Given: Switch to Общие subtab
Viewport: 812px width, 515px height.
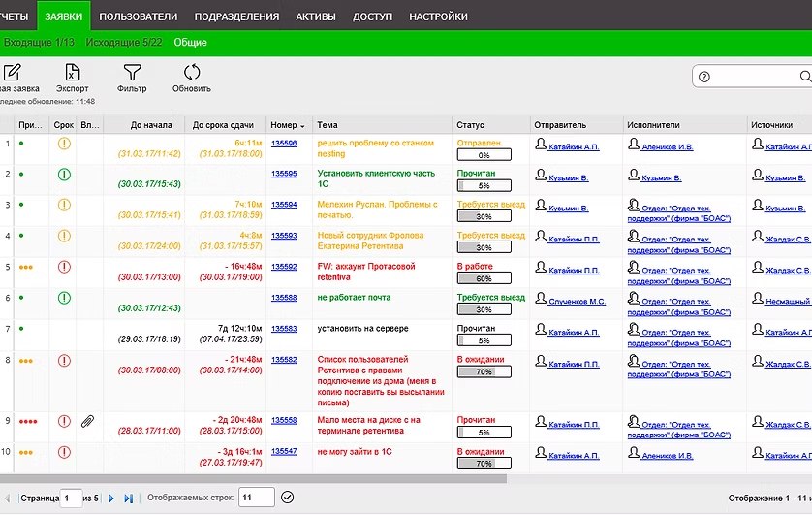Looking at the screenshot, I should [x=190, y=43].
